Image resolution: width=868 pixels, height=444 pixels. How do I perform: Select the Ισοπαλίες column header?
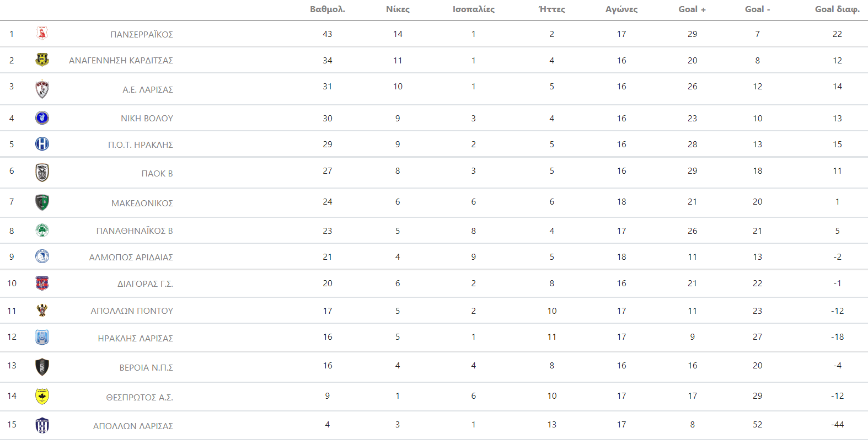474,9
